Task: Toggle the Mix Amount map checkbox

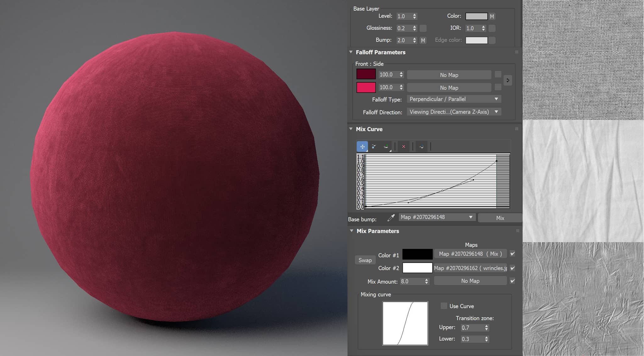Action: point(513,281)
